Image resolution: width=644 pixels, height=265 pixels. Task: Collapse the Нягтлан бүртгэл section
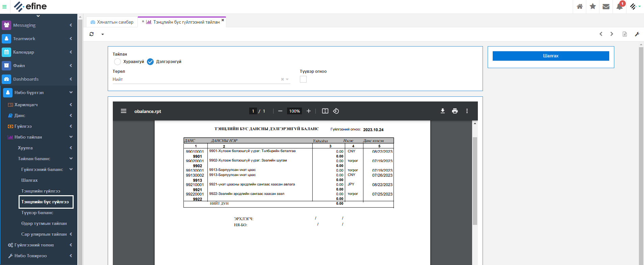pos(39,92)
